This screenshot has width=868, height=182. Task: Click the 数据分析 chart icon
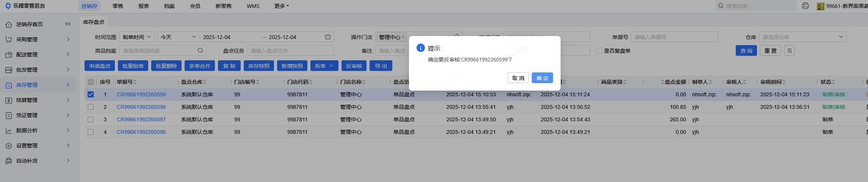tap(9, 130)
